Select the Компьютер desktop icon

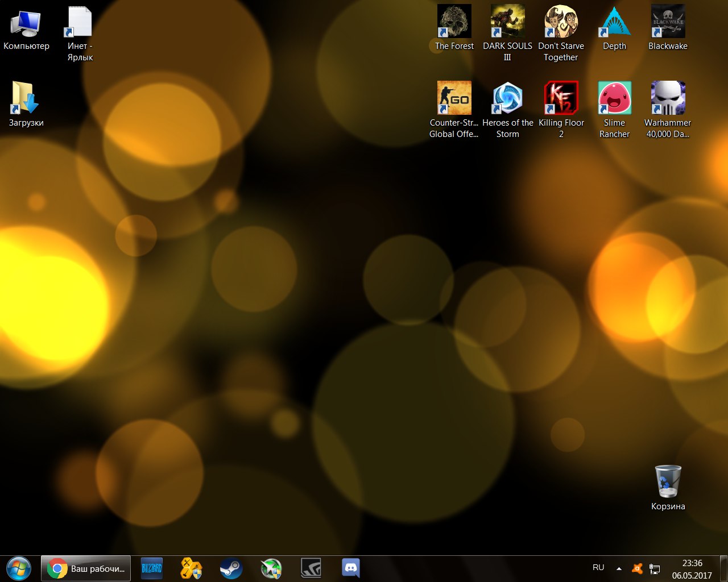coord(26,23)
